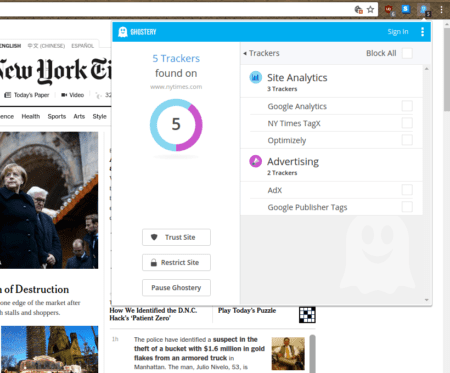Viewport: 450px width, 373px height.
Task: Click the crossword puzzle thumbnail icon
Action: pos(307,315)
